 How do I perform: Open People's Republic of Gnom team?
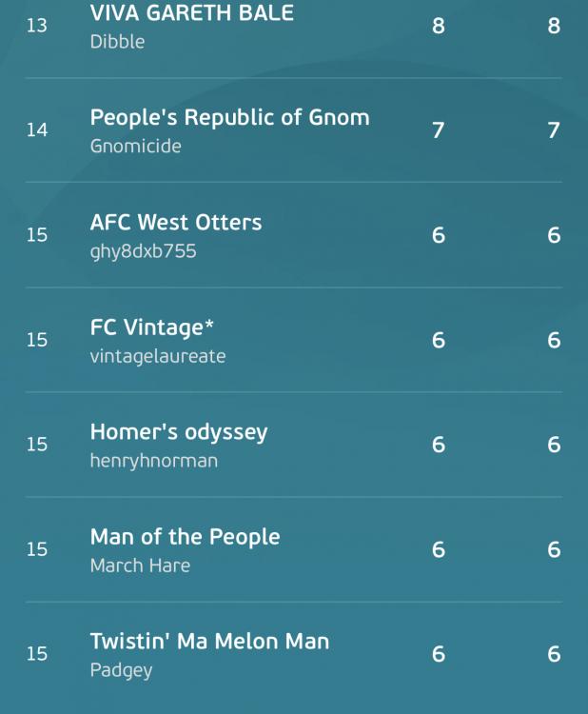230,117
